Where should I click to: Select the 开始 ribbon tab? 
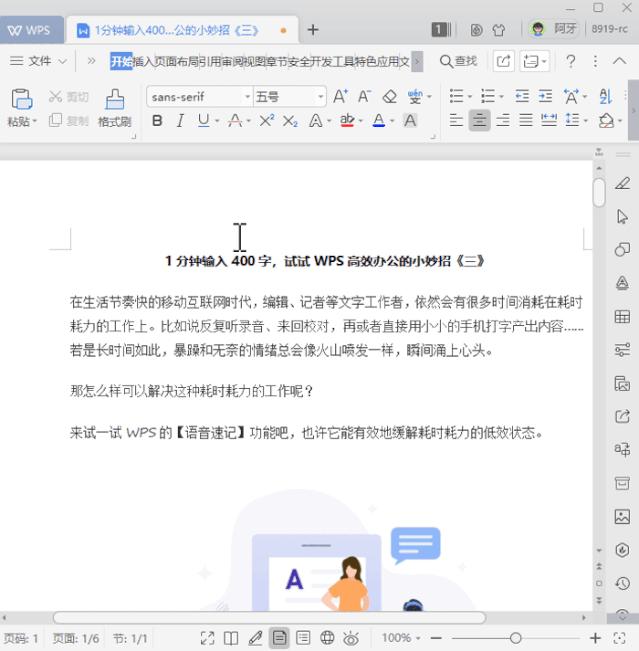coord(121,61)
